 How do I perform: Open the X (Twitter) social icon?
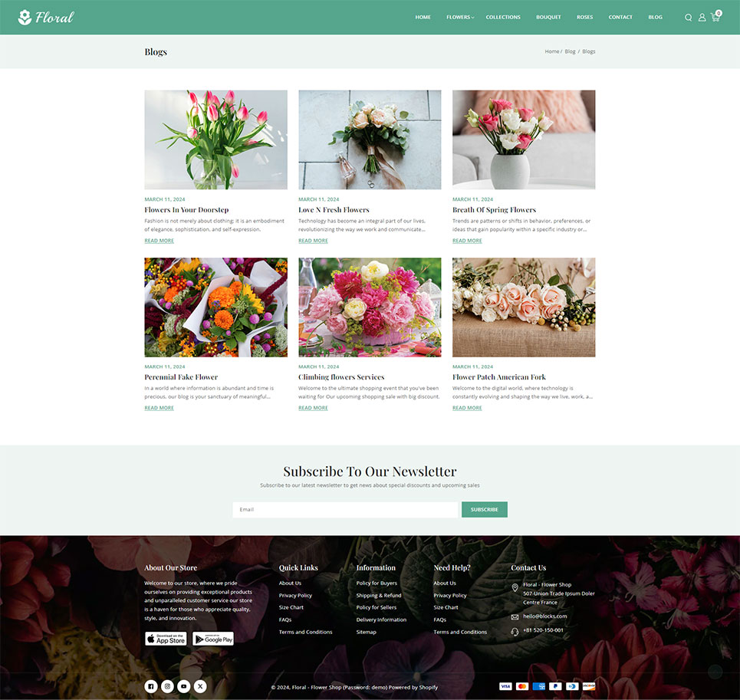[x=200, y=686]
